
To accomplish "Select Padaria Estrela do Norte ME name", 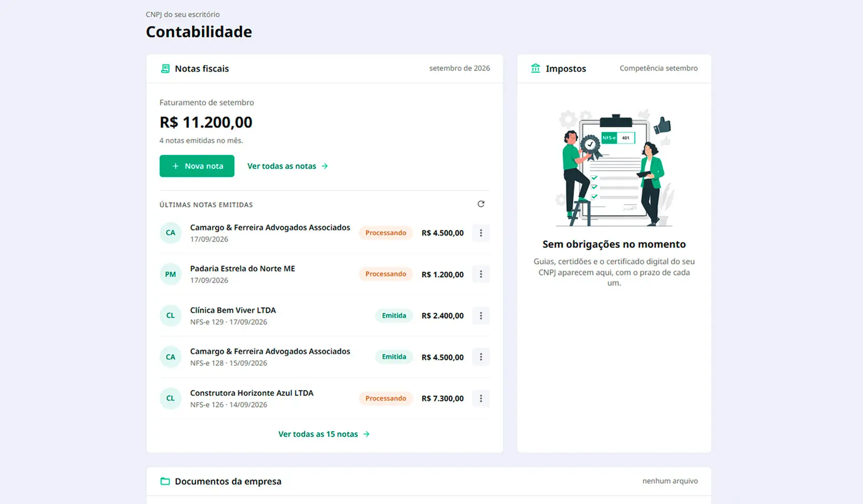I will (243, 269).
